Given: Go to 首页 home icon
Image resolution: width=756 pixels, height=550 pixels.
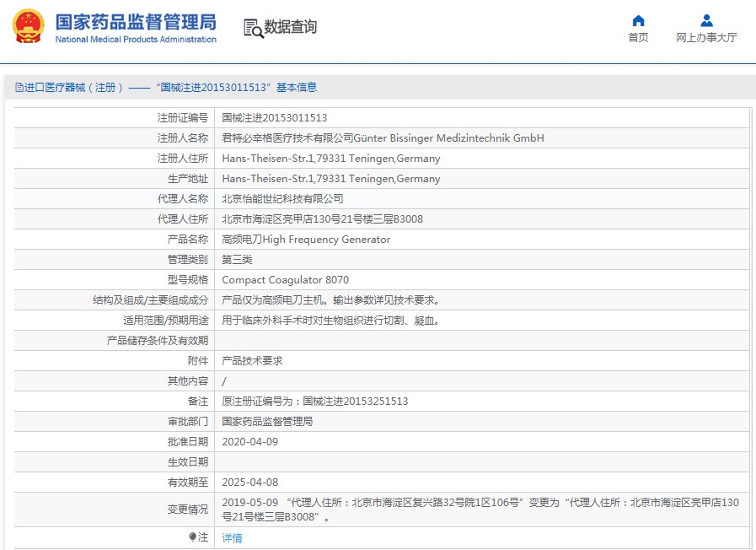Looking at the screenshot, I should pos(638,20).
